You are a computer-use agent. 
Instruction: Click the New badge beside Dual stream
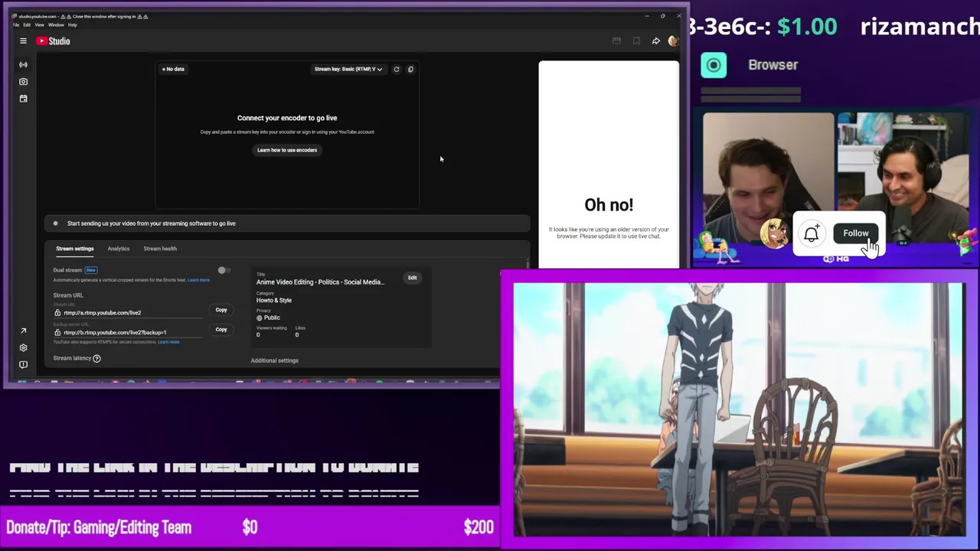coord(91,270)
